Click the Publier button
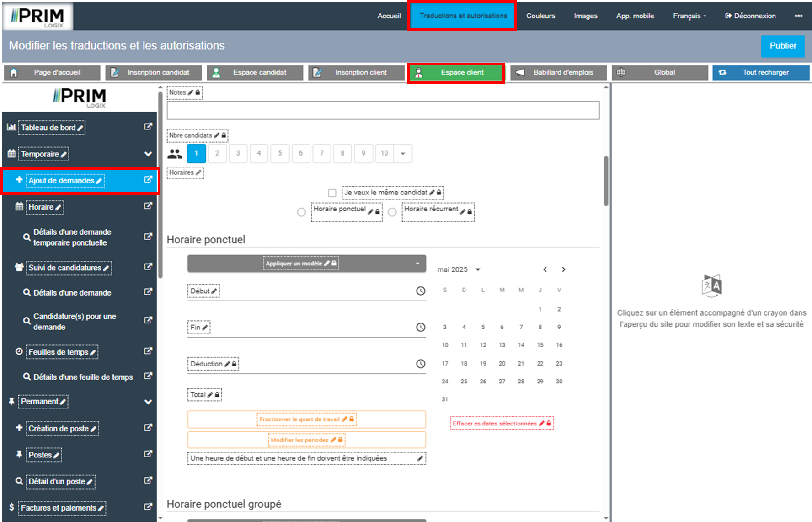The width and height of the screenshot is (812, 522). pos(782,46)
